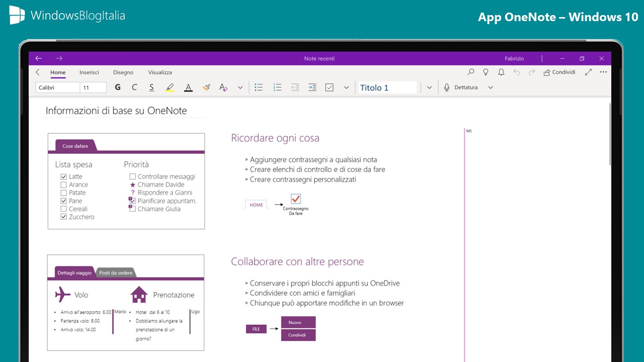Click the format painter brush icon

click(x=206, y=87)
